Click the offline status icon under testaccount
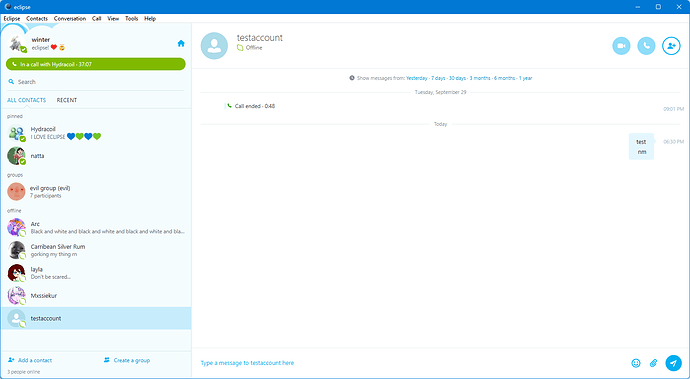 [x=240, y=48]
